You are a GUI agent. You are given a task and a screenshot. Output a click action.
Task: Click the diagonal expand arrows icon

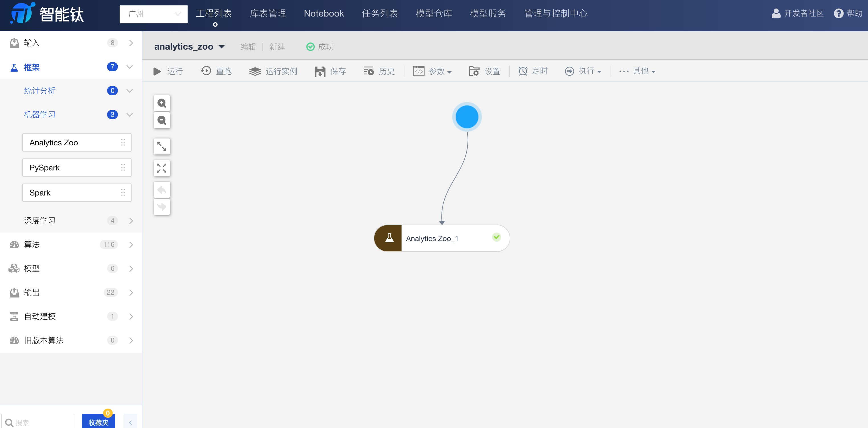(161, 146)
